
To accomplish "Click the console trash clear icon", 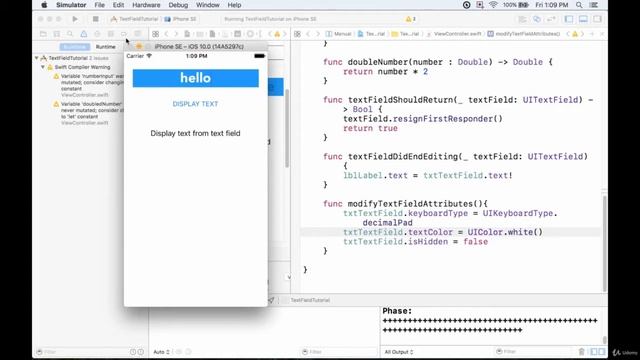I will [582, 352].
